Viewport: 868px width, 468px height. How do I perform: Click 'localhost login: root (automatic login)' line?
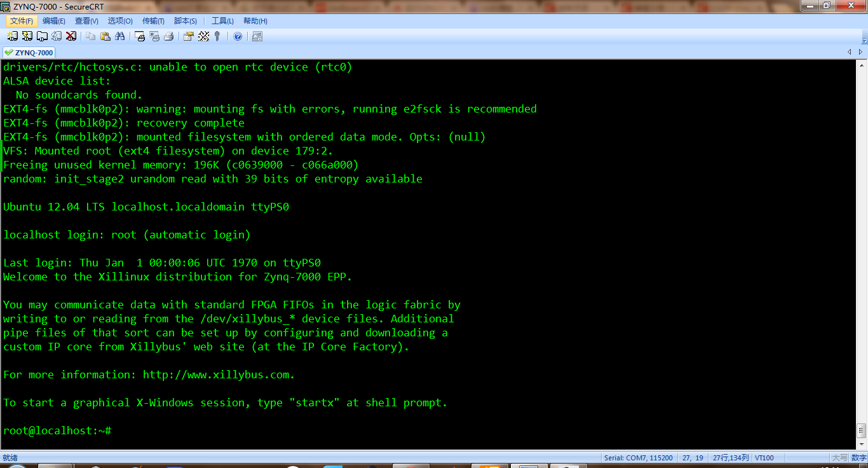coord(127,235)
